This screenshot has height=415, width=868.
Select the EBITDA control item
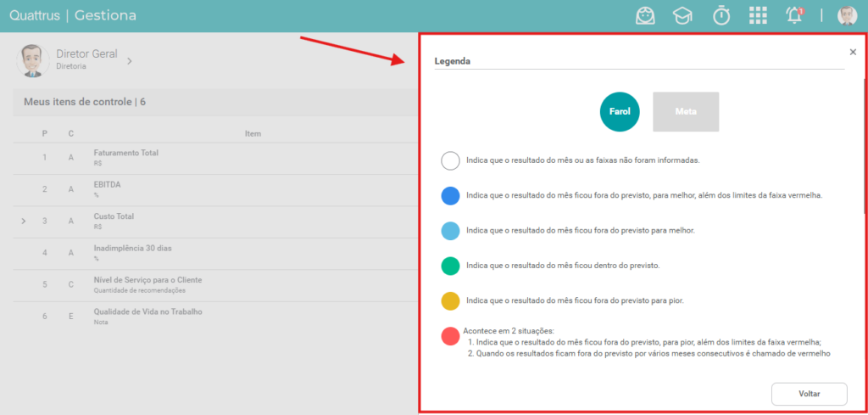[108, 185]
